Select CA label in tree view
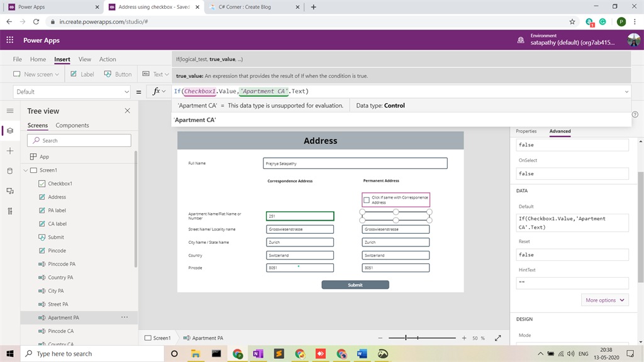The height and width of the screenshot is (362, 644). point(57,224)
